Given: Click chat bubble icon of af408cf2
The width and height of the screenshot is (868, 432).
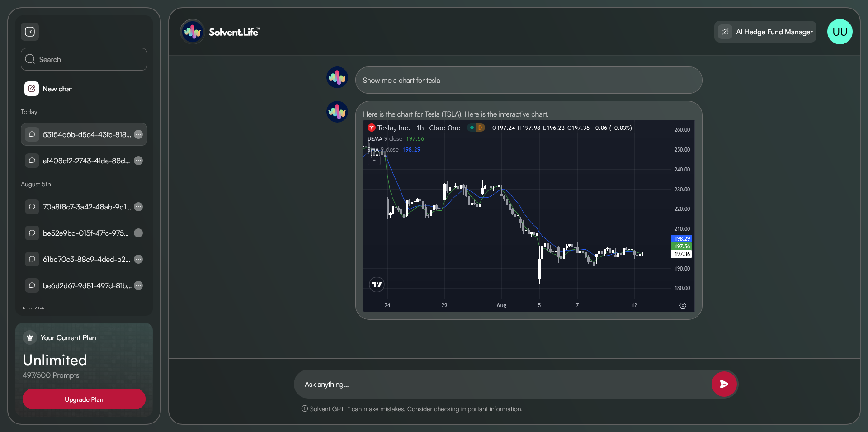Looking at the screenshot, I should (x=32, y=161).
